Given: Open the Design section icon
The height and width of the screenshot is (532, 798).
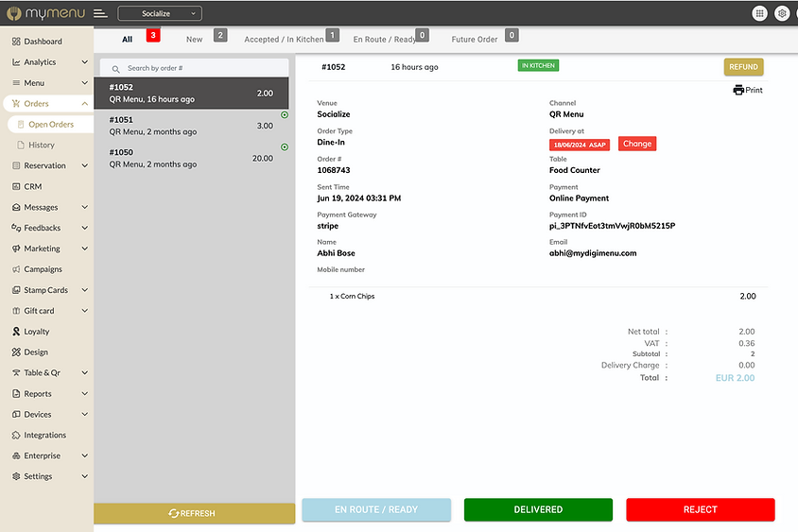Looking at the screenshot, I should pos(16,352).
